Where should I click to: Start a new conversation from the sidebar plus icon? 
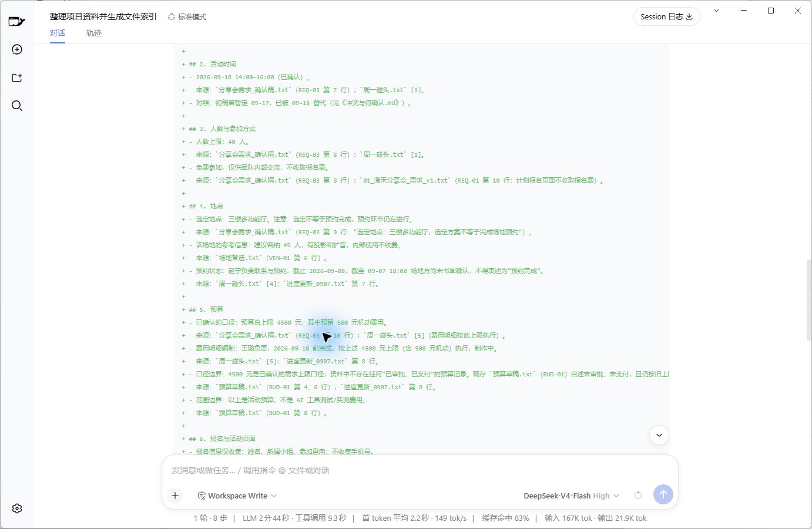pyautogui.click(x=17, y=49)
